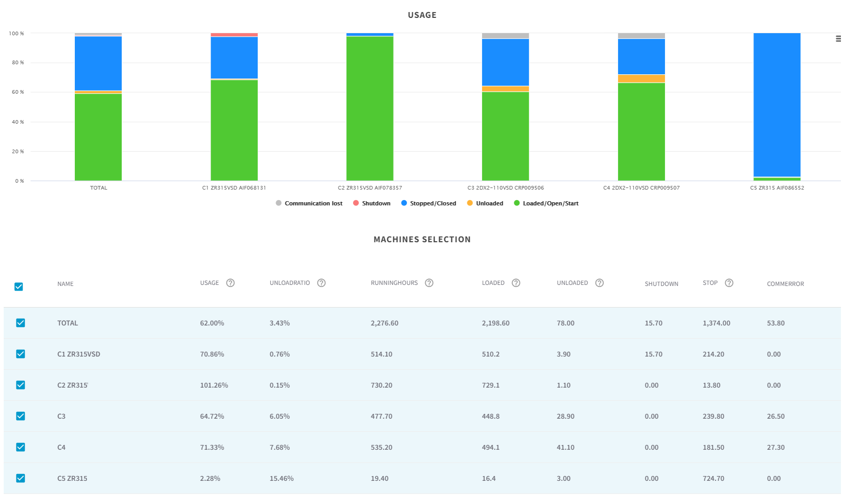The width and height of the screenshot is (852, 504).
Task: Click the NAME column header
Action: (65, 284)
